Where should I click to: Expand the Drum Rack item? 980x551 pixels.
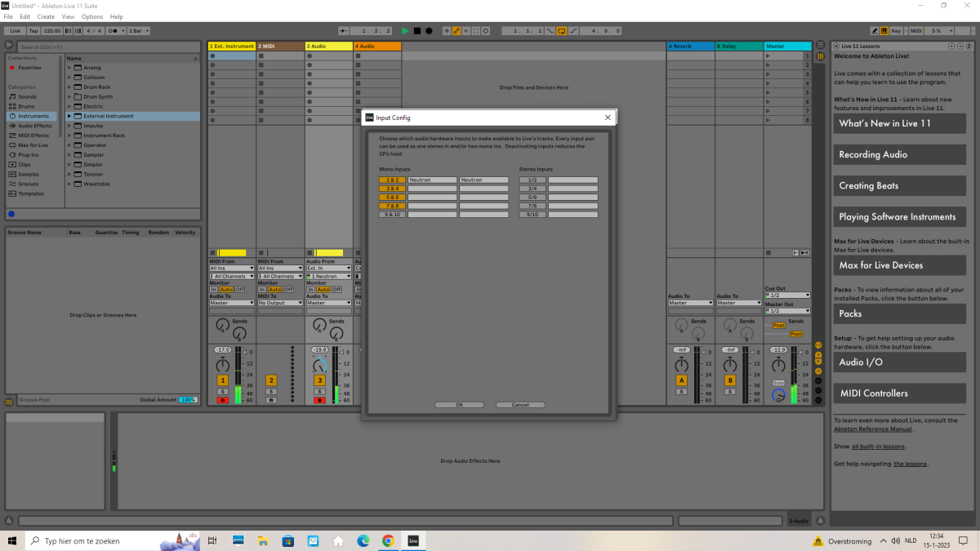pyautogui.click(x=69, y=87)
